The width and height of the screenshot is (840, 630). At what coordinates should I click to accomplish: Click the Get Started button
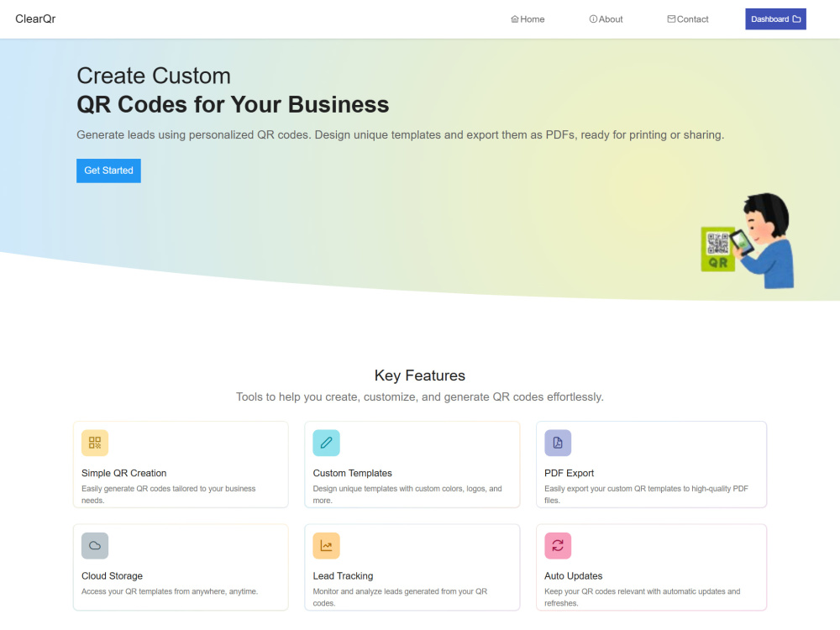(x=108, y=171)
